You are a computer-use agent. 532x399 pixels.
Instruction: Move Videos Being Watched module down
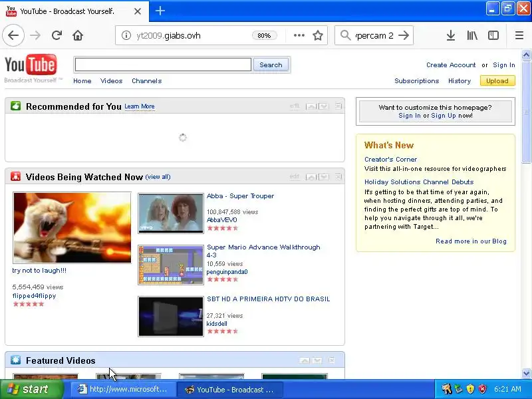[323, 176]
